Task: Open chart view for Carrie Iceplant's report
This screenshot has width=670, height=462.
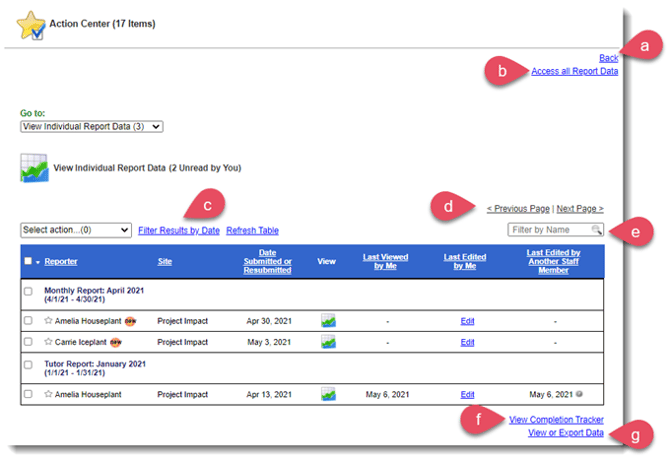Action: [327, 342]
